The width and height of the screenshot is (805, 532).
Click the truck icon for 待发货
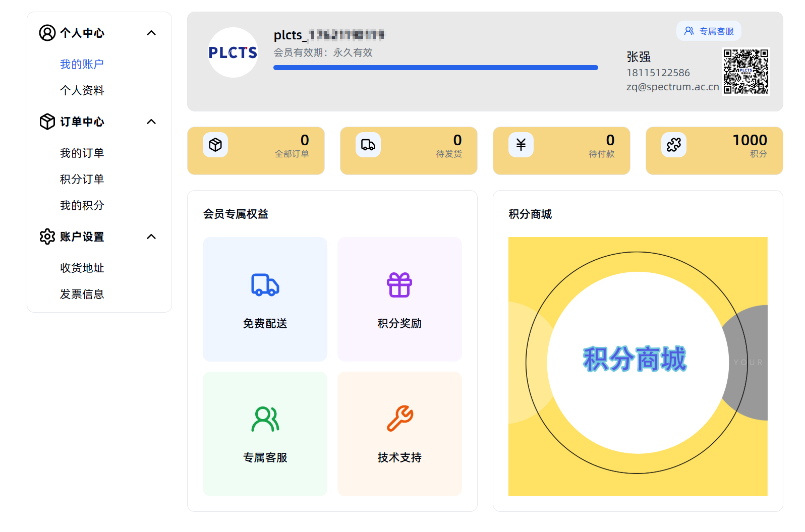[x=368, y=145]
